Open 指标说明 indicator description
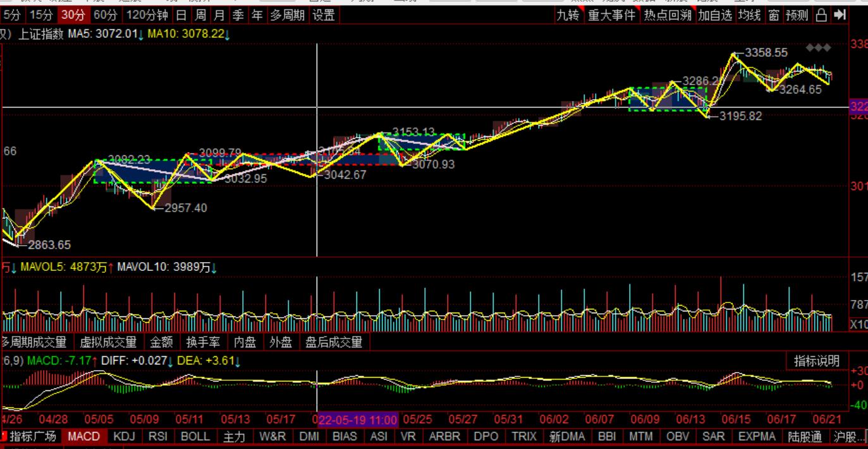The width and height of the screenshot is (868, 449). (817, 361)
